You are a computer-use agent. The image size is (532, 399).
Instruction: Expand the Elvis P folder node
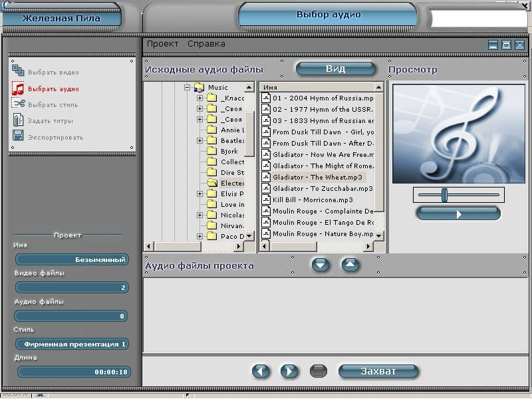tap(199, 194)
